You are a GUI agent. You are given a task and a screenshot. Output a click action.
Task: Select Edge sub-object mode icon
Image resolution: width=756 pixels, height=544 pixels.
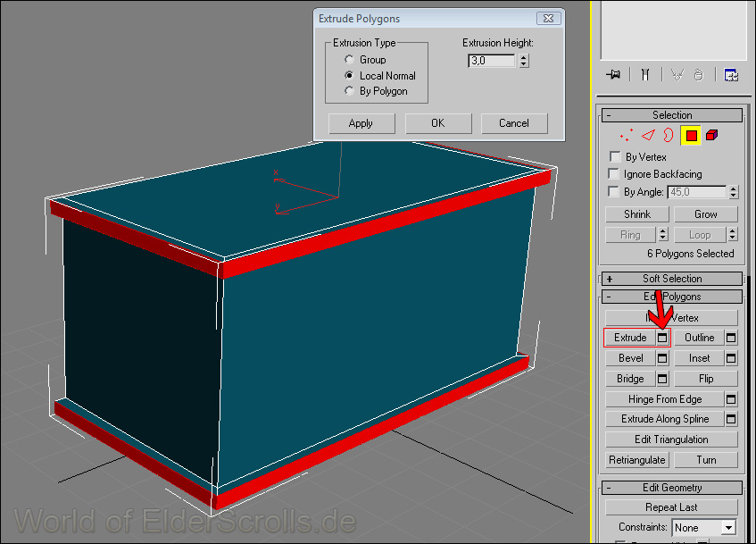pyautogui.click(x=648, y=136)
